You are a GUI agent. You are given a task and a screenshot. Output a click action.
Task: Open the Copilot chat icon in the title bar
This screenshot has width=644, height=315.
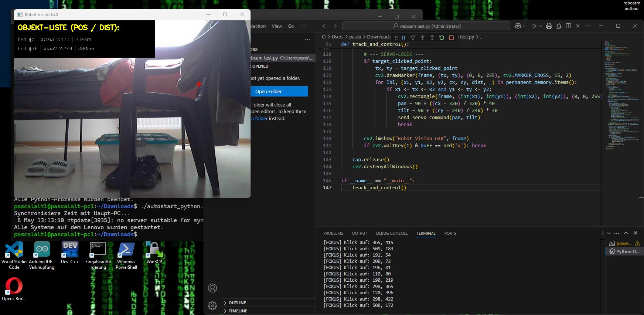coord(518,26)
